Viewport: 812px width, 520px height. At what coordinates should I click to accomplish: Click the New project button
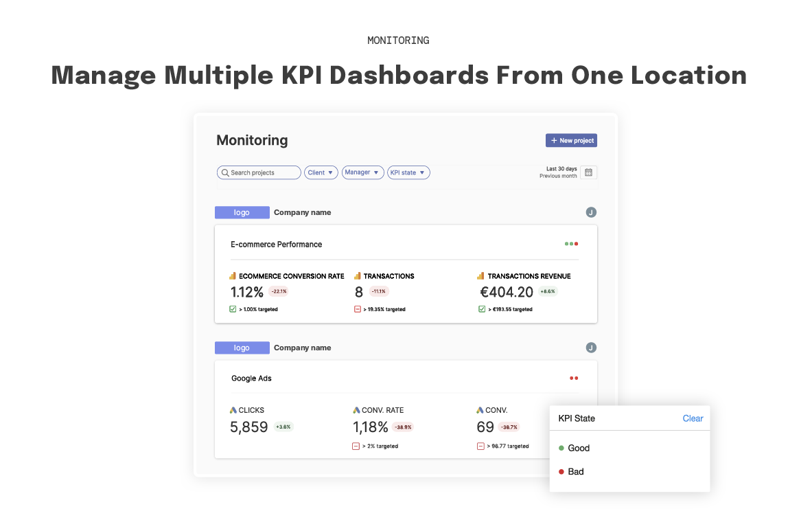point(571,141)
